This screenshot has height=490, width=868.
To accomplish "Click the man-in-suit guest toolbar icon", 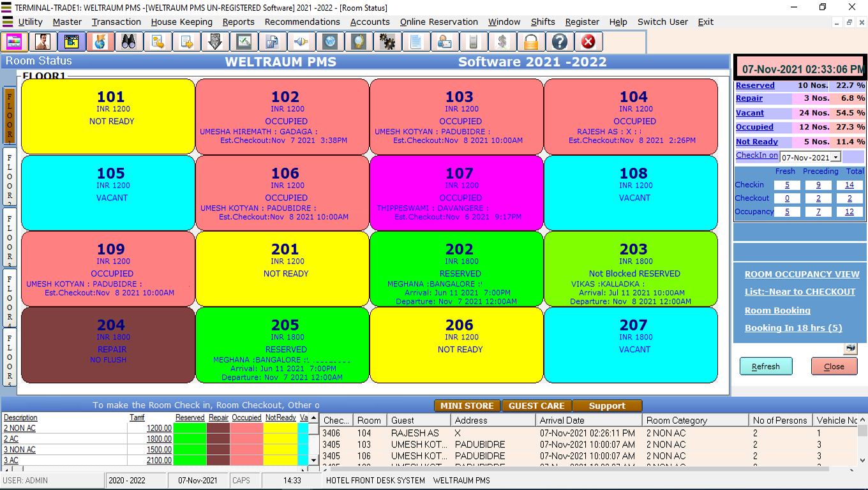I will click(x=43, y=42).
